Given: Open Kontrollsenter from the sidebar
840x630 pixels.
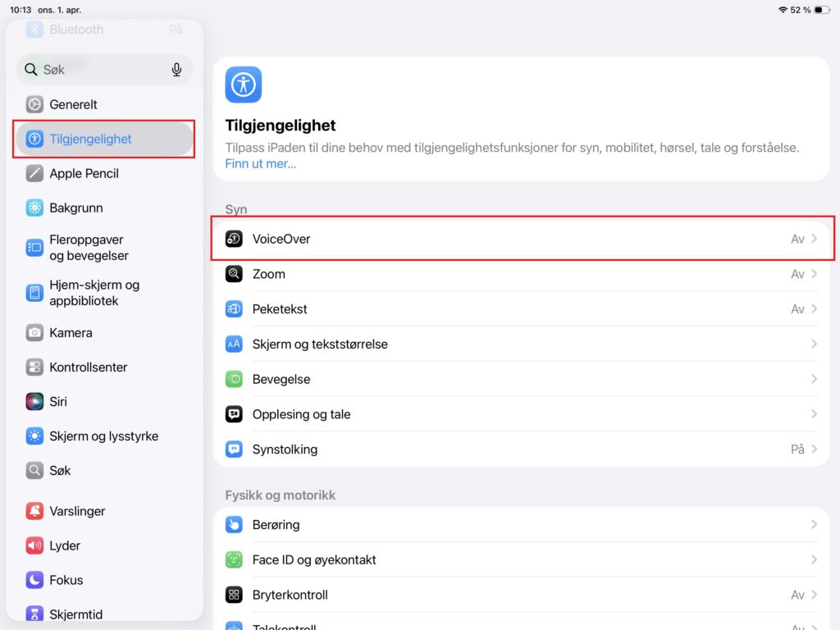Looking at the screenshot, I should (104, 367).
